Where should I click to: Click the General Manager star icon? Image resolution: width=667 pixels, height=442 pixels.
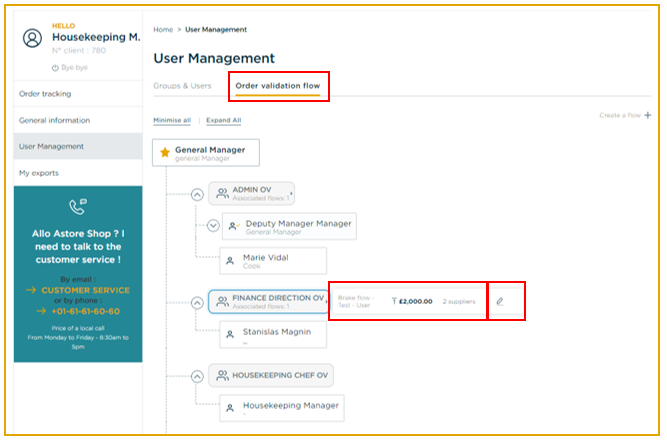pos(165,152)
